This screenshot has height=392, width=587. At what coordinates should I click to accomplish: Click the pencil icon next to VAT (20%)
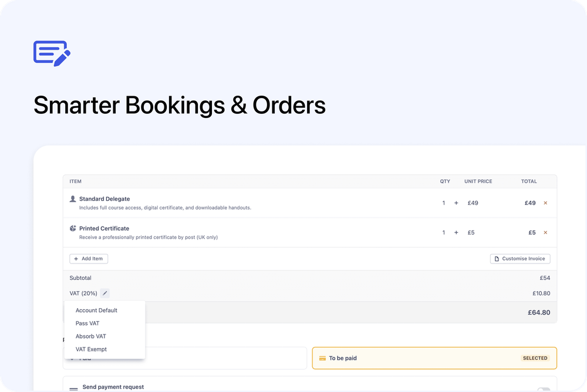click(104, 293)
